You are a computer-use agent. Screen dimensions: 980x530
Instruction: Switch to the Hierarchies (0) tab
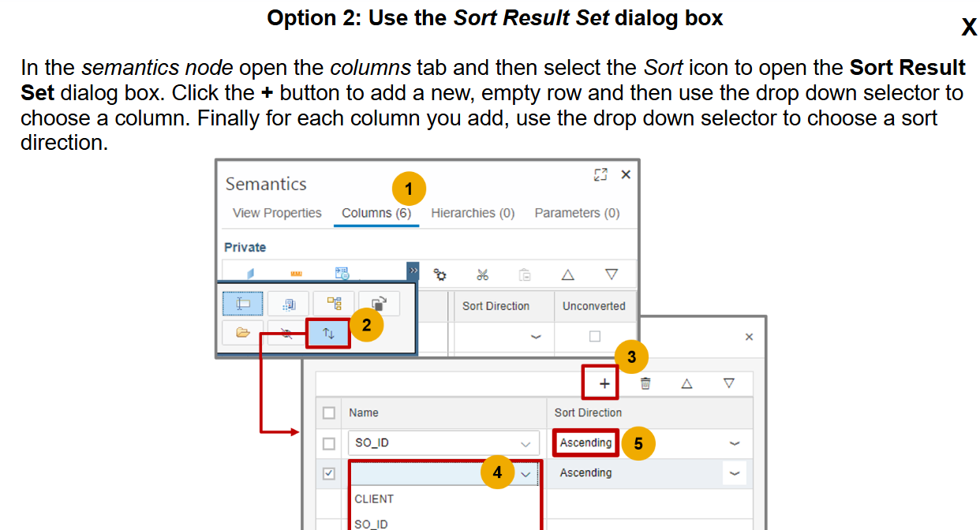pyautogui.click(x=473, y=213)
